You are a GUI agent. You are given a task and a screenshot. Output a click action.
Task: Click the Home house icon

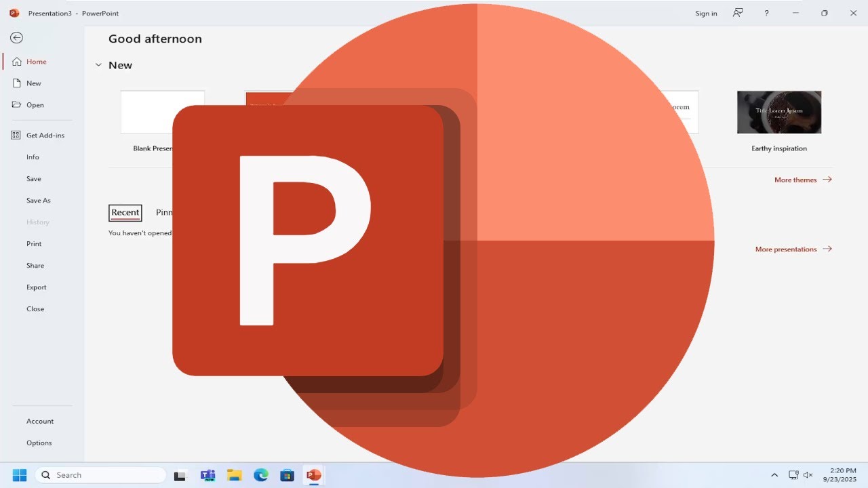click(16, 62)
